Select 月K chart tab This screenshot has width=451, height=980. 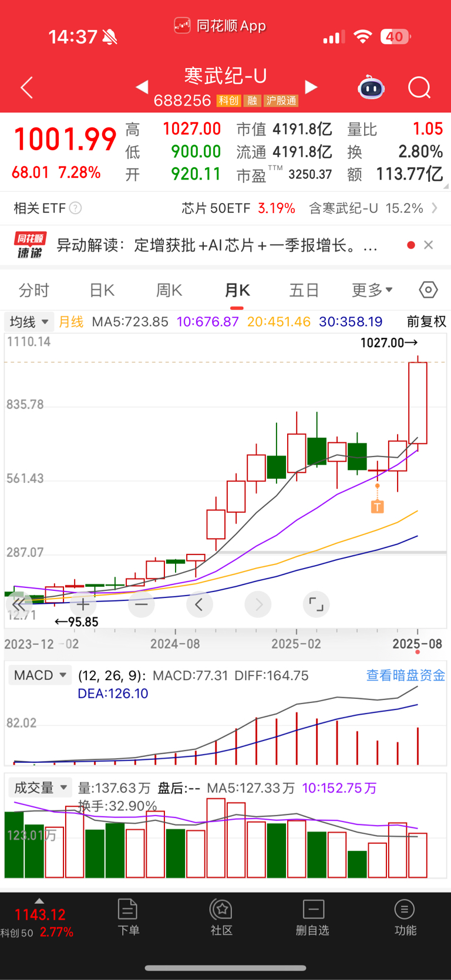[x=237, y=290]
